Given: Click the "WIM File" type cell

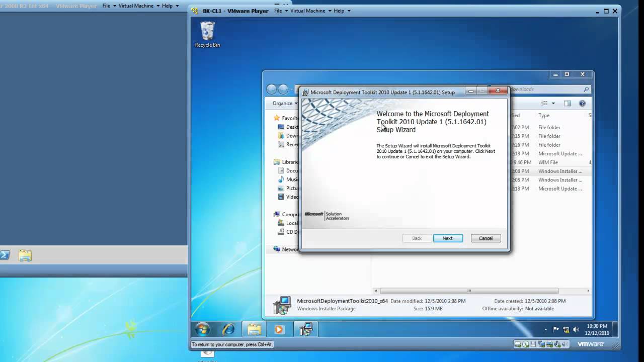Looking at the screenshot, I should (548, 162).
